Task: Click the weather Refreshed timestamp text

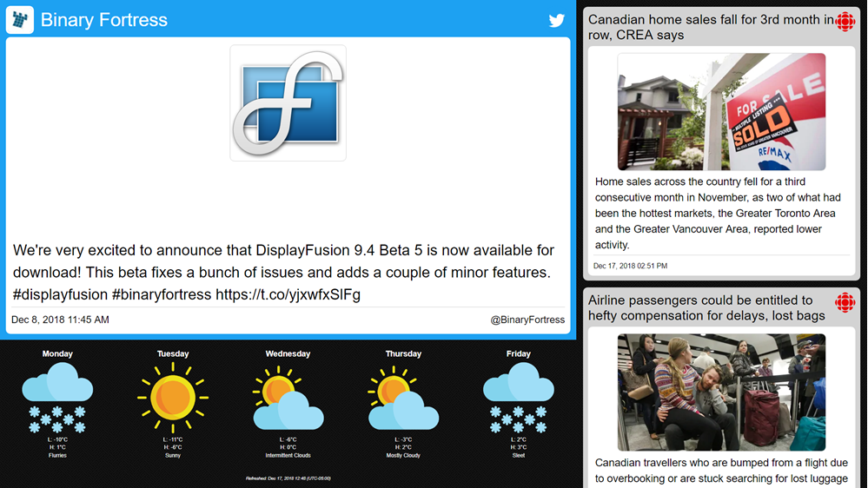Action: pyautogui.click(x=288, y=478)
